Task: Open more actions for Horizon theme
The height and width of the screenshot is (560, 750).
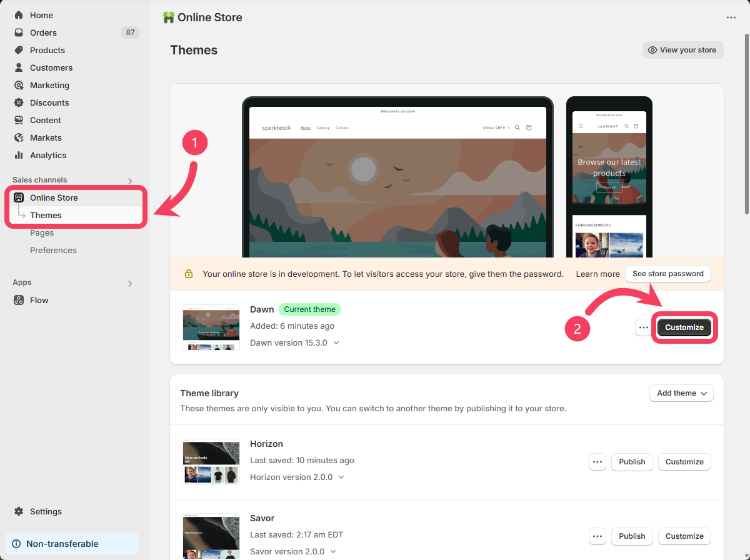Action: 597,462
